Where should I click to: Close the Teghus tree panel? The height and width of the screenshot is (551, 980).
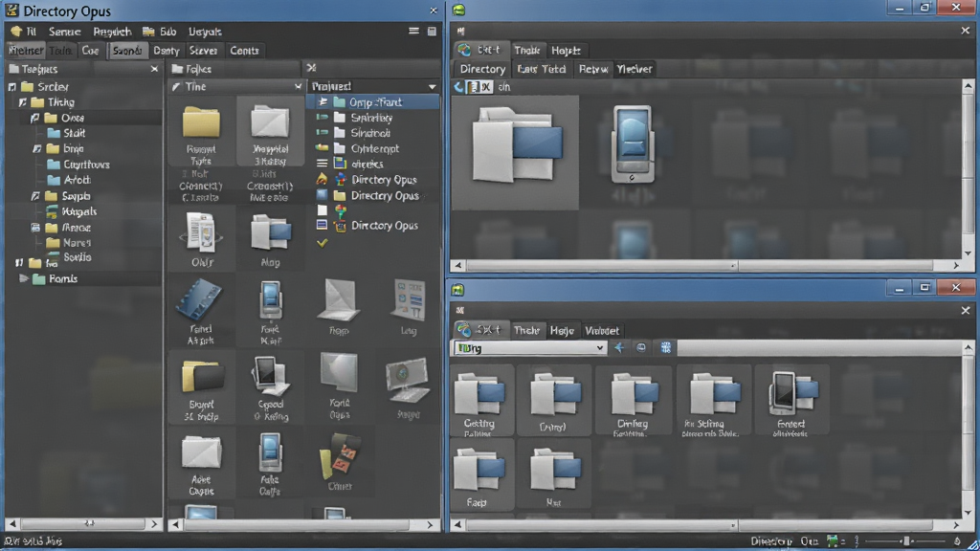pyautogui.click(x=154, y=69)
